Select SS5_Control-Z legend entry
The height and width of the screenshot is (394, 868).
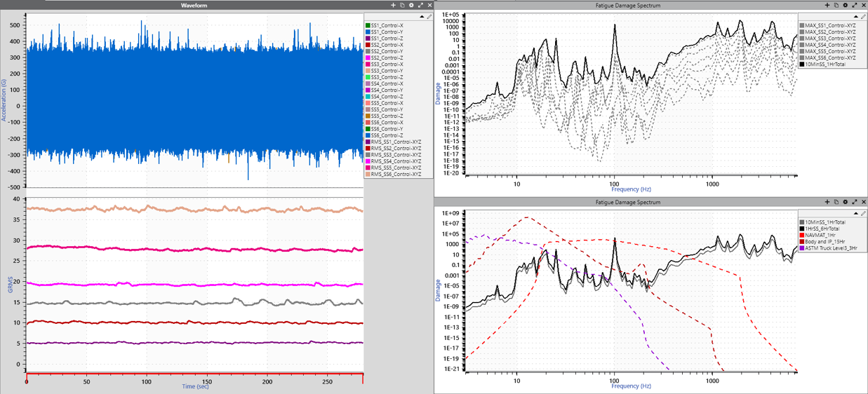click(384, 116)
